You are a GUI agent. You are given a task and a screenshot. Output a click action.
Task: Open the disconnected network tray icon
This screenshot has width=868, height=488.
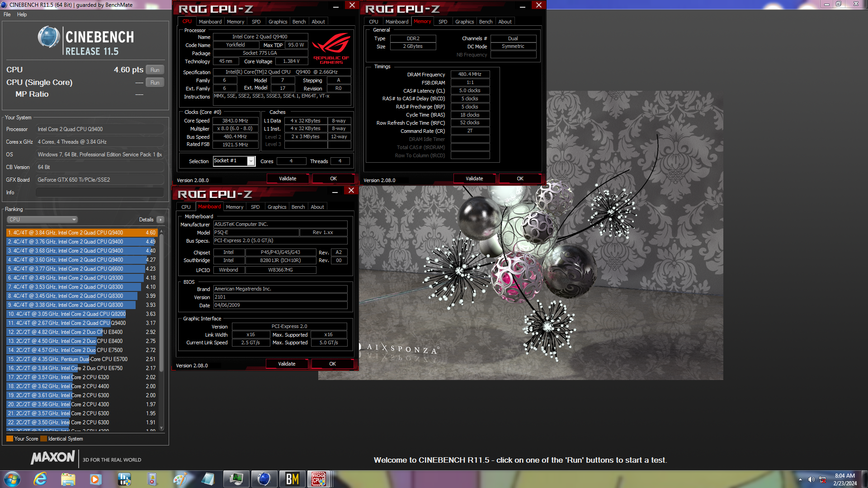click(822, 479)
